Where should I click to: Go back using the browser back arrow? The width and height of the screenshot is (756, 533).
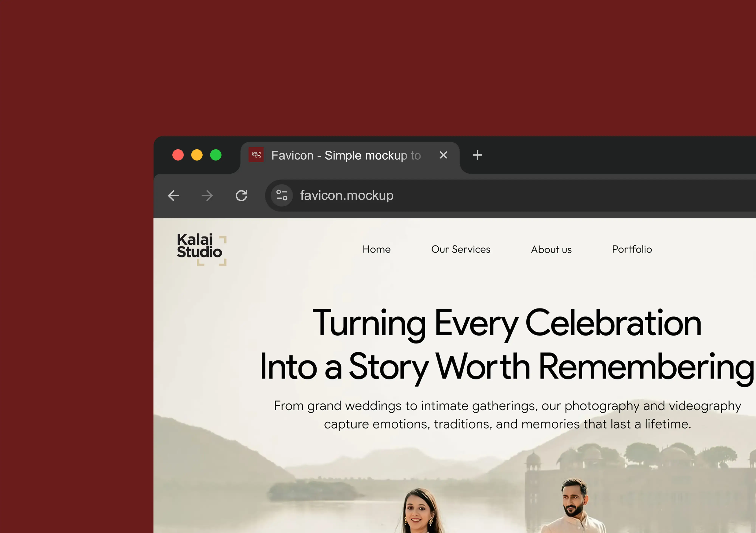173,196
